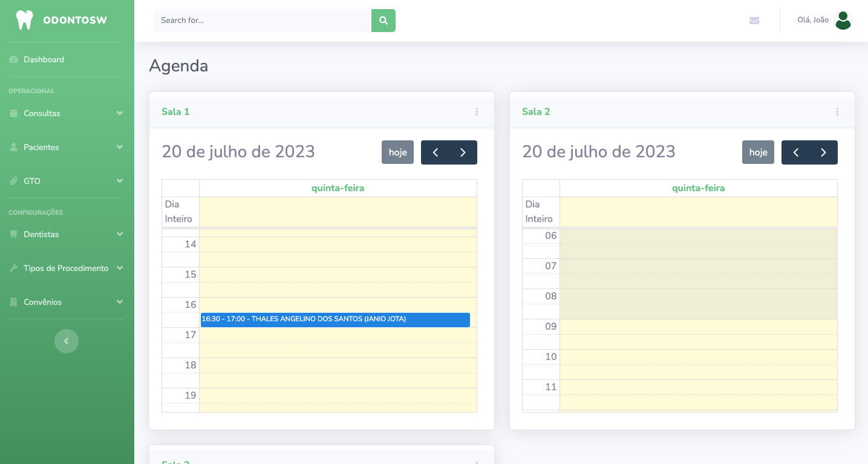868x464 pixels.
Task: Open Sala 2 three-dot options menu
Action: click(837, 112)
